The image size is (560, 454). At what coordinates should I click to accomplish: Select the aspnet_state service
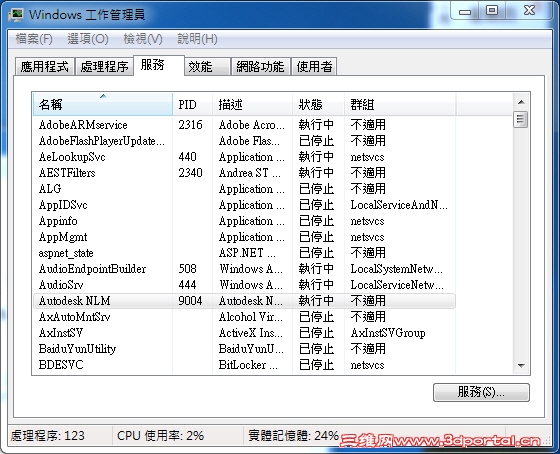[x=244, y=253]
